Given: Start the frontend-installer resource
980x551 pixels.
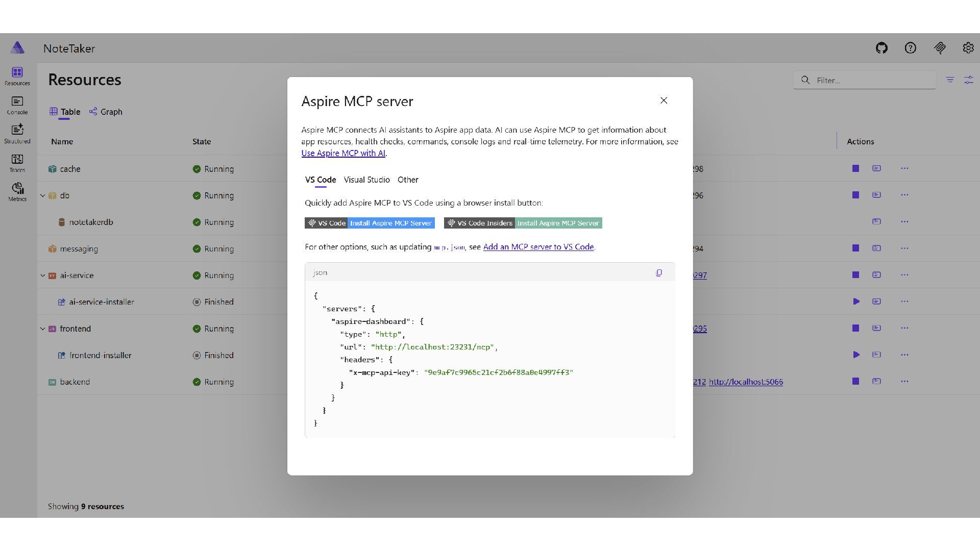Looking at the screenshot, I should click(856, 355).
